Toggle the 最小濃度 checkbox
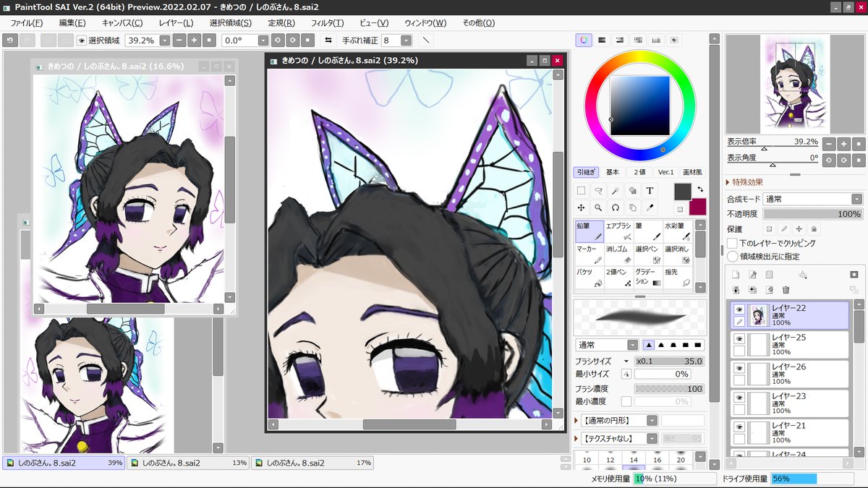Image resolution: width=868 pixels, height=488 pixels. (x=626, y=401)
